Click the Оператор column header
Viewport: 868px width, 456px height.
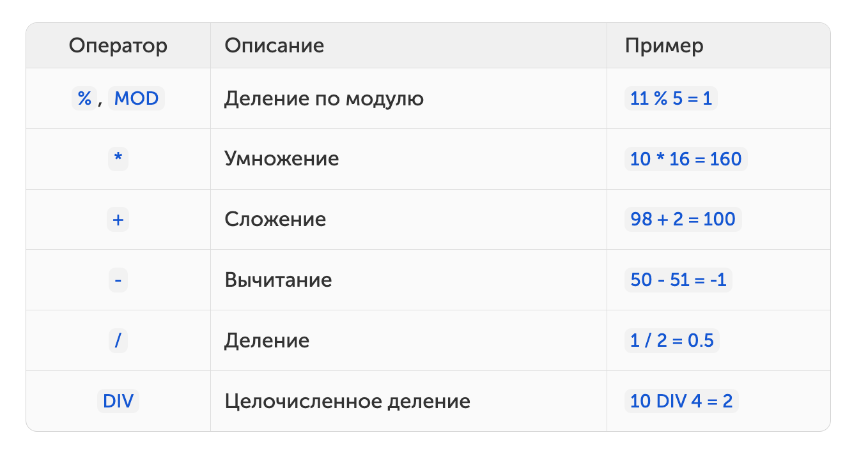[118, 46]
